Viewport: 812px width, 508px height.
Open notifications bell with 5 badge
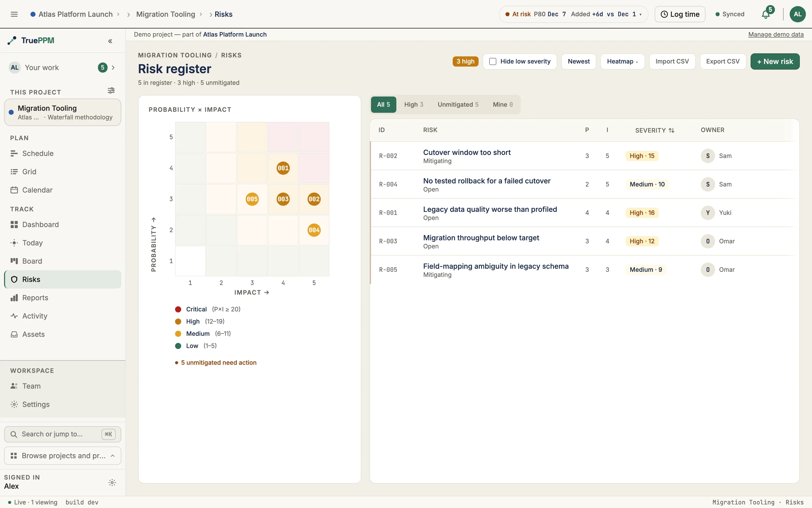(x=766, y=14)
